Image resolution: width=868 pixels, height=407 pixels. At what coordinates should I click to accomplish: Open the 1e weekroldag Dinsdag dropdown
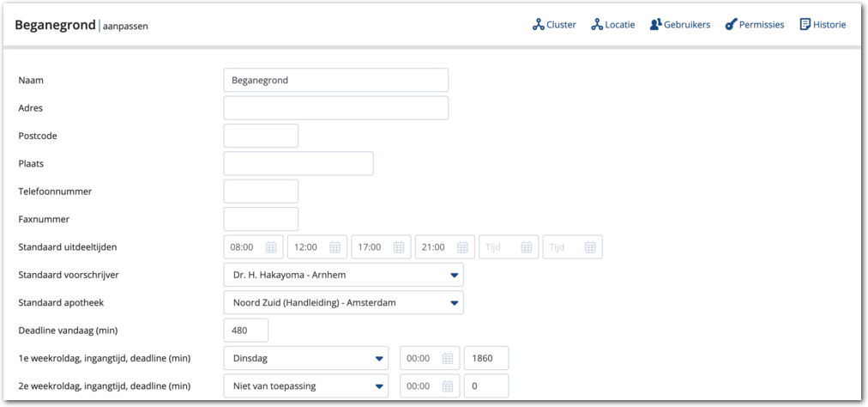[378, 359]
